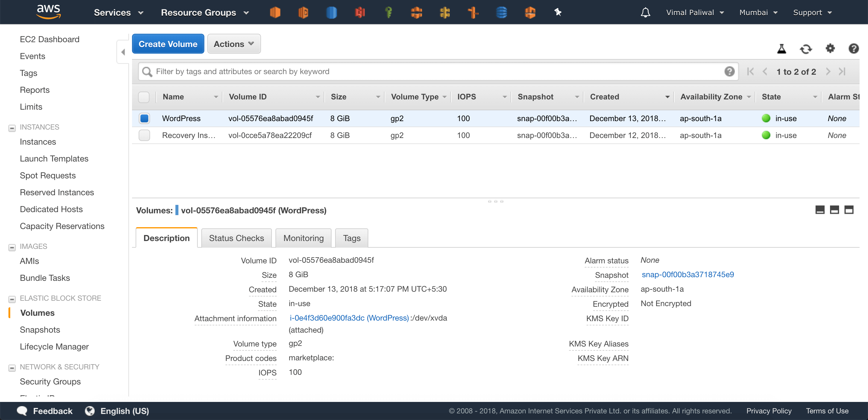Viewport: 868px width, 420px height.
Task: Click the help icon inside the filter box
Action: [729, 71]
